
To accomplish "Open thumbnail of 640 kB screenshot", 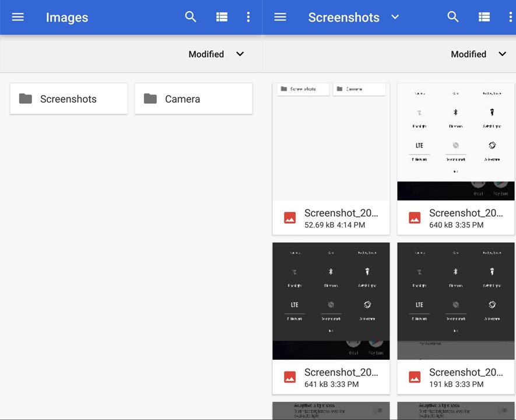I will (456, 142).
